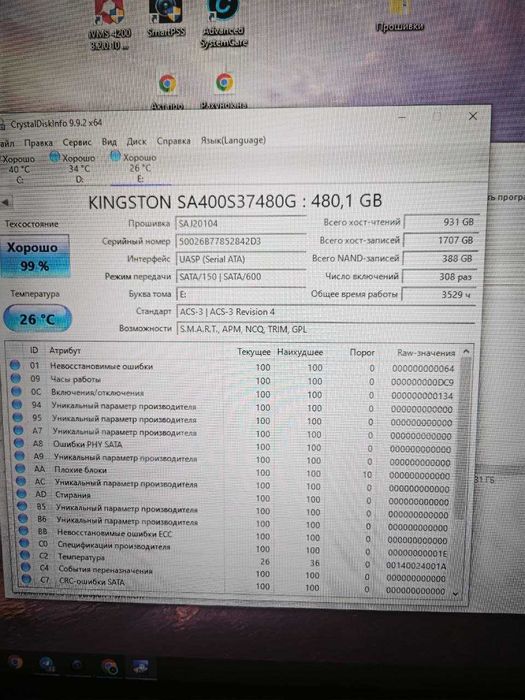The image size is (525, 700).
Task: Click the Хорошо 99 % health status button
Action: pos(35,256)
